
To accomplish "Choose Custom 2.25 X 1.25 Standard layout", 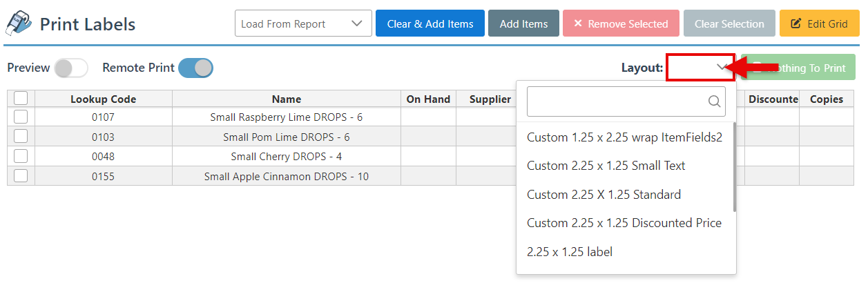I will [604, 195].
